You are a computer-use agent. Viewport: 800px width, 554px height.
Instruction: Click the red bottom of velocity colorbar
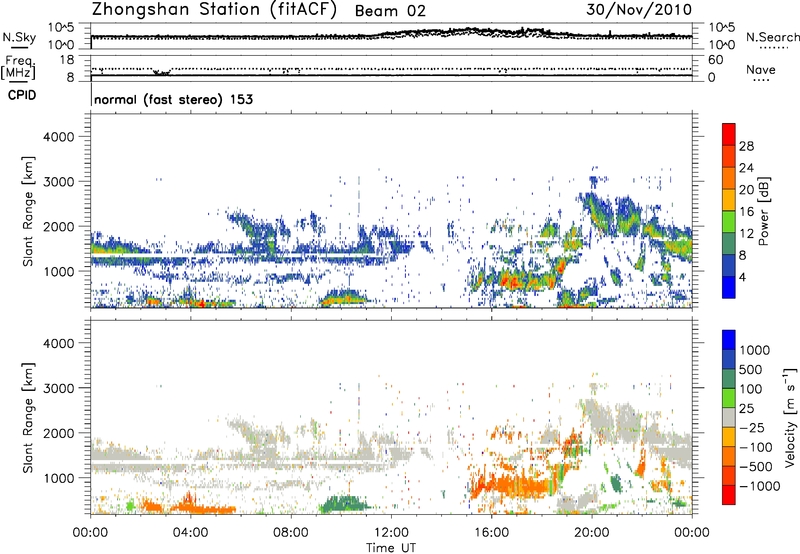click(729, 495)
